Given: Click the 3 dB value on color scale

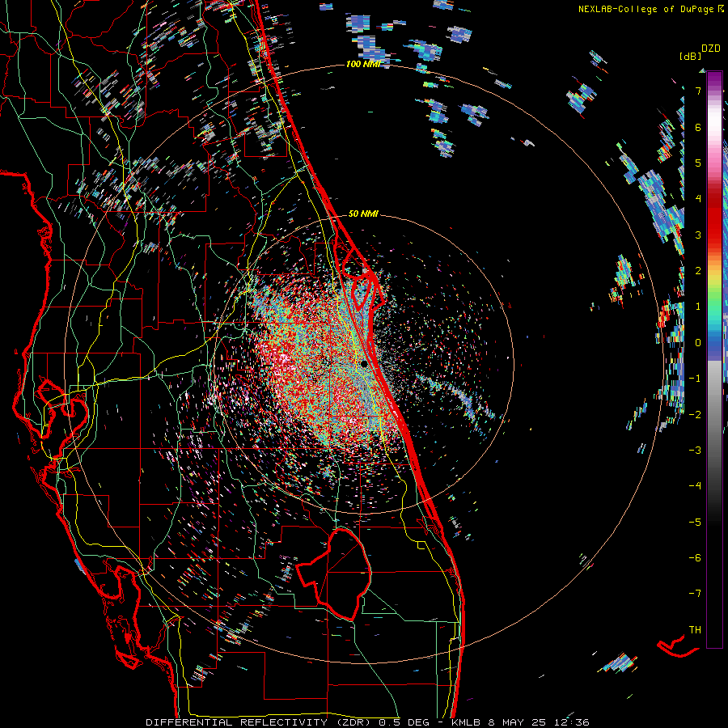Looking at the screenshot, I should (698, 235).
